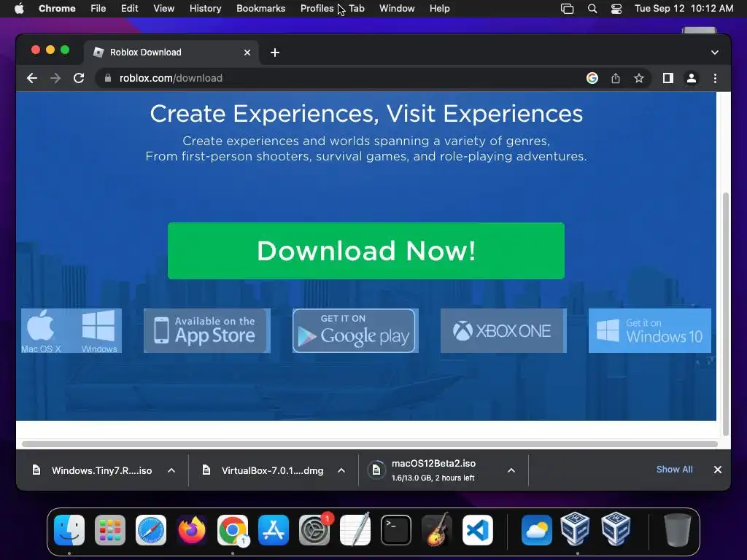Viewport: 747px width, 560px height.
Task: Close the Roblox Download tab
Action: (247, 52)
